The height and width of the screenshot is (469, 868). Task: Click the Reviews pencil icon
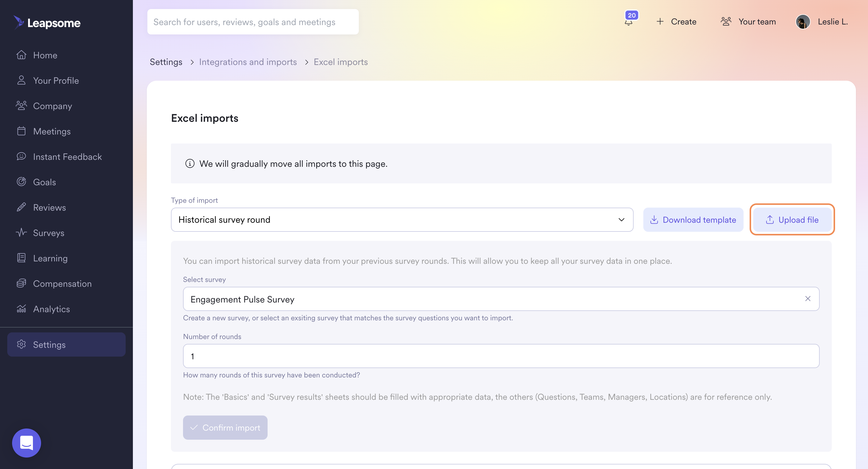tap(21, 207)
